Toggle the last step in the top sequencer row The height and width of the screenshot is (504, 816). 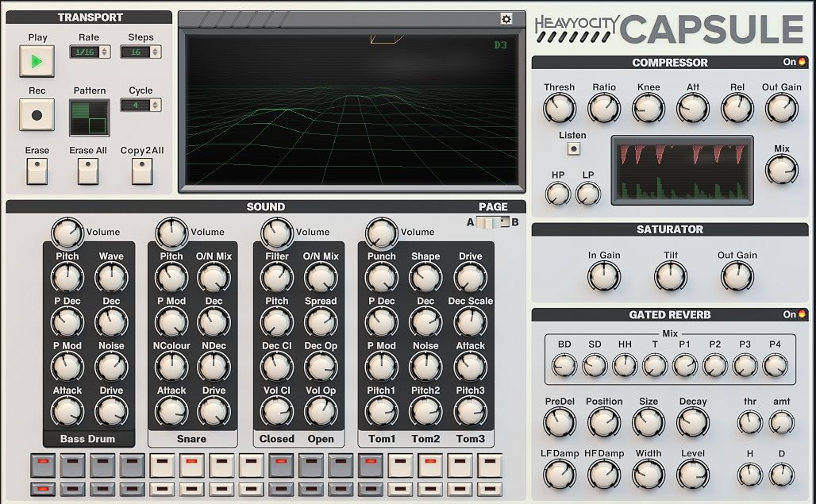490,466
